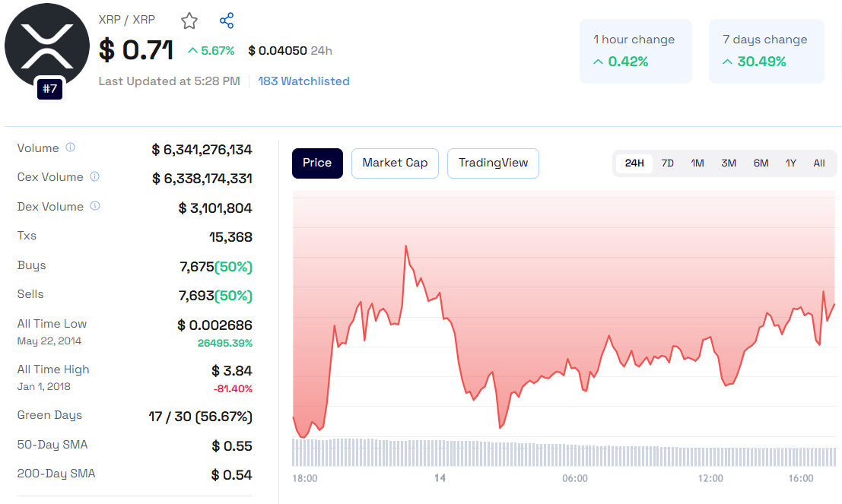Click the Cex Volume info icon
Screen dimensions: 842x504
[94, 176]
